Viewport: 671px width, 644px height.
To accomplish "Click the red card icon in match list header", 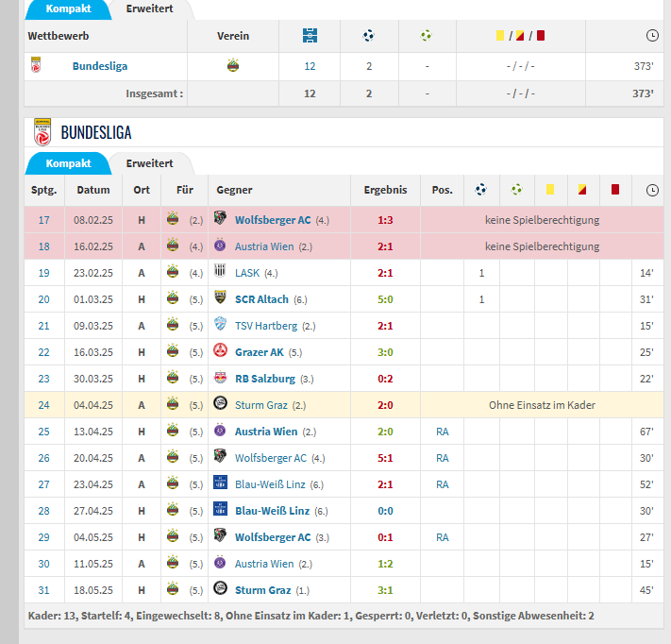I will pyautogui.click(x=614, y=190).
